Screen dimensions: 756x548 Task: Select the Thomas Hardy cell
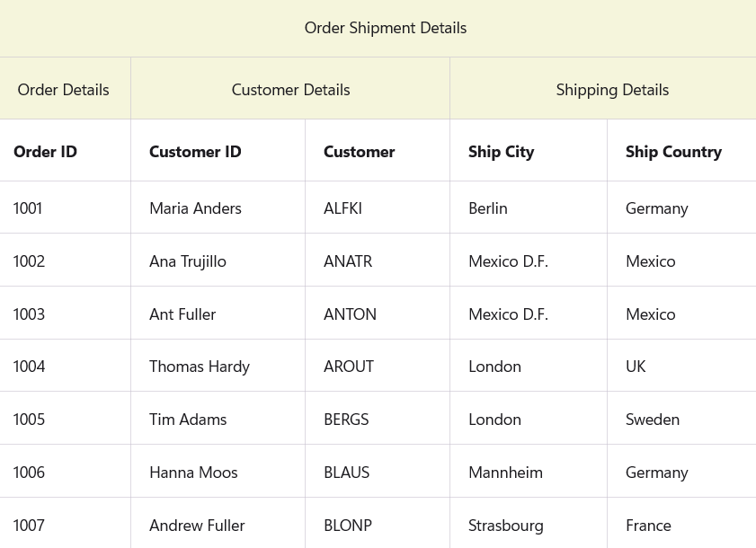[200, 367]
